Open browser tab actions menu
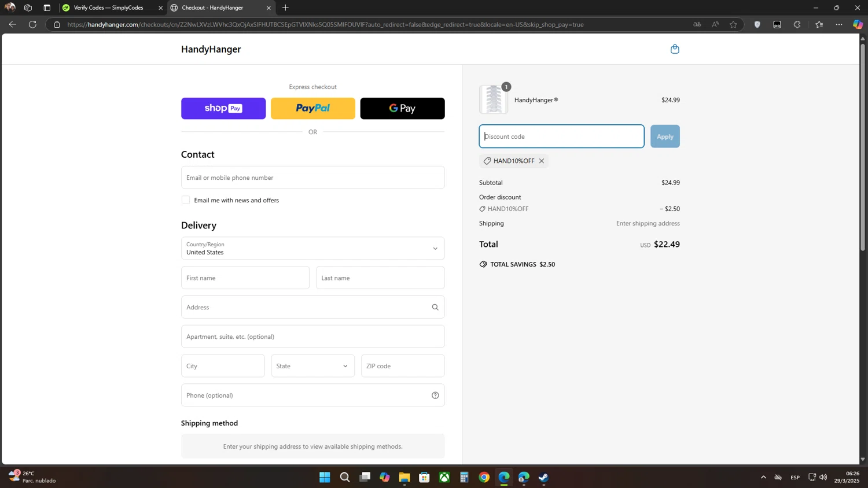 (47, 8)
